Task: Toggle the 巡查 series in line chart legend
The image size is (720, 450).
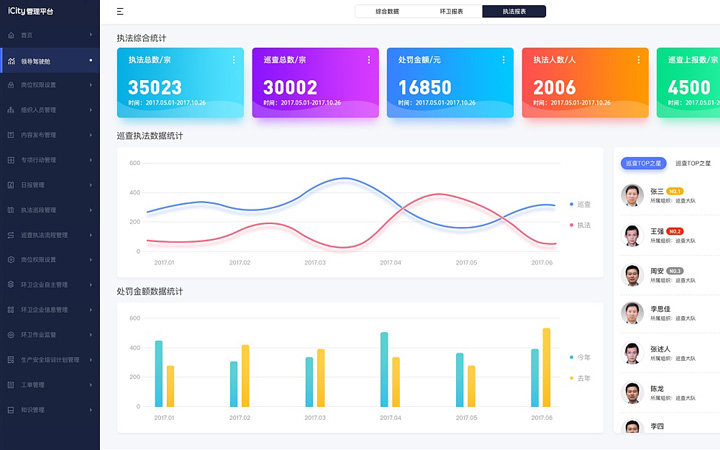Action: 579,204
